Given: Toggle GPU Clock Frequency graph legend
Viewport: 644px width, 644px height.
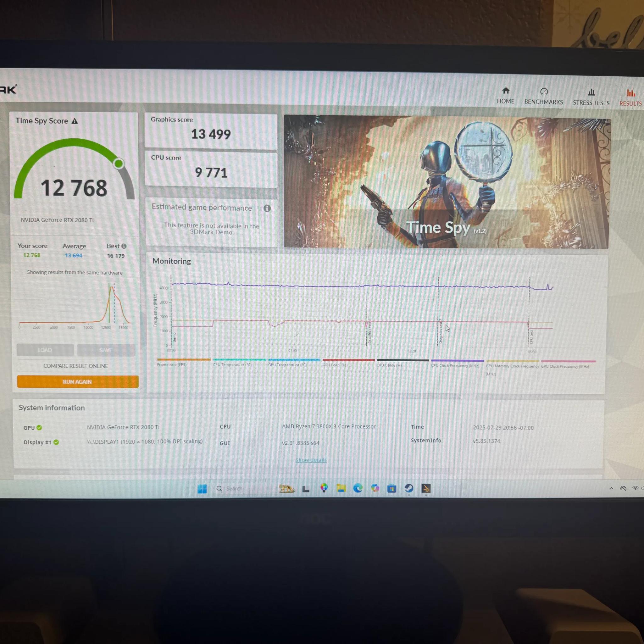Looking at the screenshot, I should click(568, 364).
